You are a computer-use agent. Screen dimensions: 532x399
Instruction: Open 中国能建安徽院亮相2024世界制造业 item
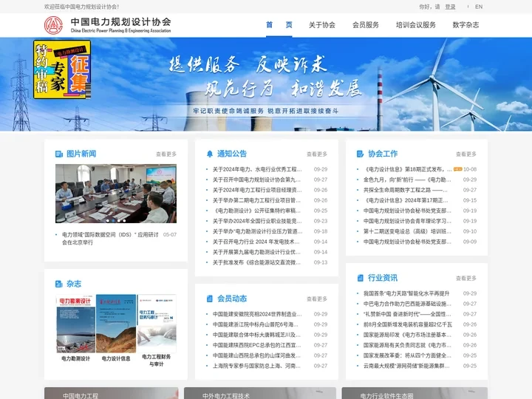(257, 314)
